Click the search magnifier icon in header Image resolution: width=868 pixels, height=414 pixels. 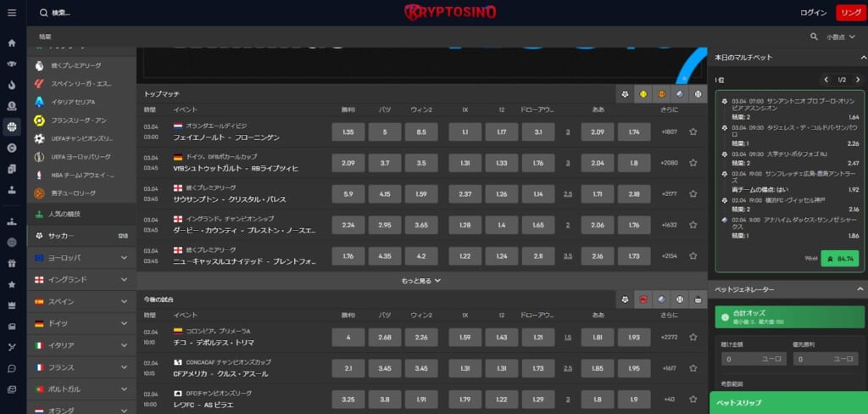(x=44, y=13)
